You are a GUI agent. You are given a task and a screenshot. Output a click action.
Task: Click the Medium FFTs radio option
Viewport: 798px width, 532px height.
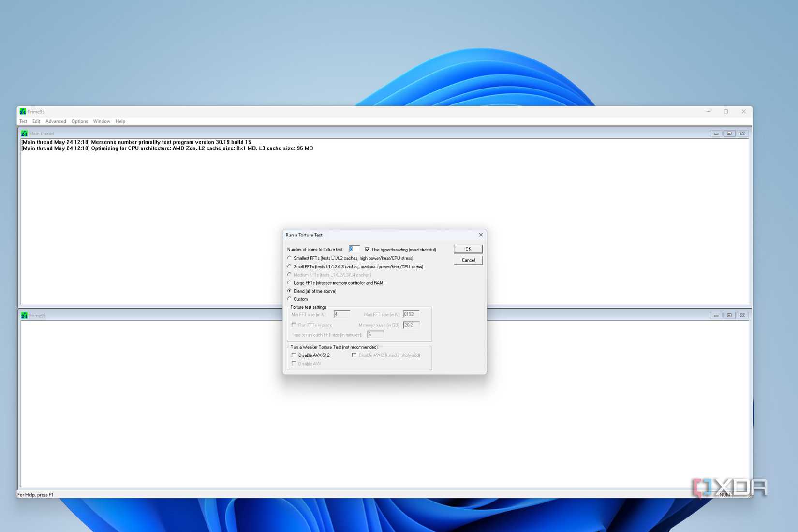[290, 274]
